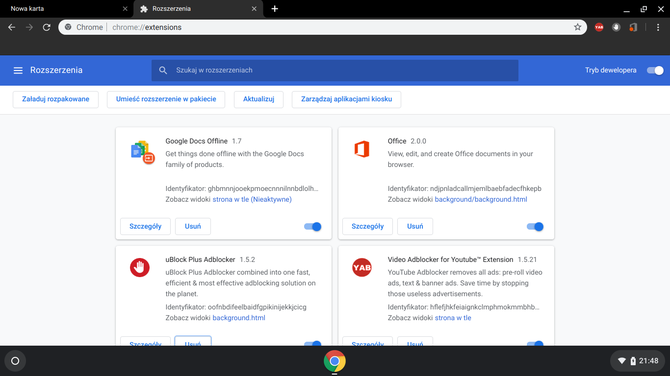Click the Office extension logo

coord(362,149)
